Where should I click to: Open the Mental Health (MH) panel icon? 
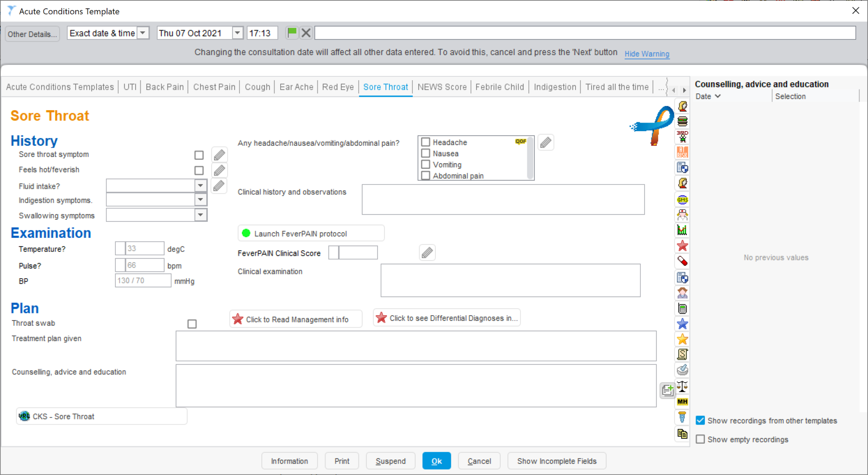tap(682, 402)
